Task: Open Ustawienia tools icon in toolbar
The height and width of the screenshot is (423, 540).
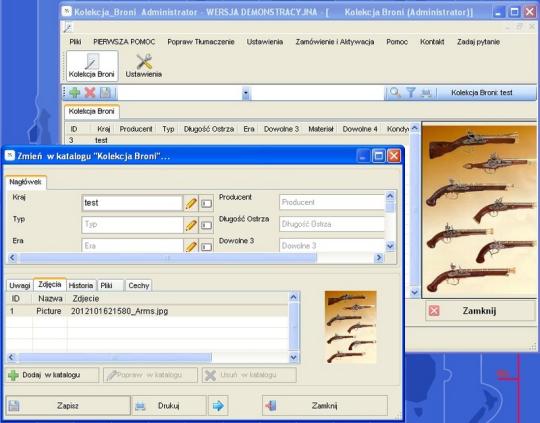Action: click(x=144, y=66)
